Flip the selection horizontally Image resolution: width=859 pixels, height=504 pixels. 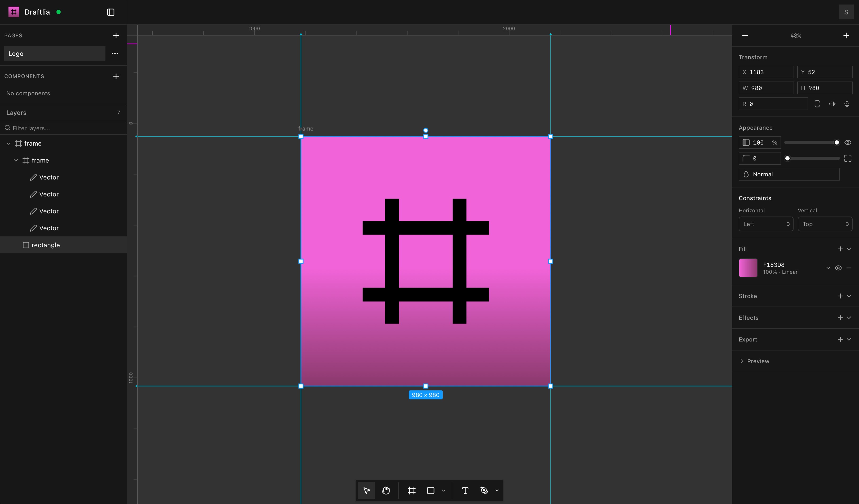click(x=833, y=104)
